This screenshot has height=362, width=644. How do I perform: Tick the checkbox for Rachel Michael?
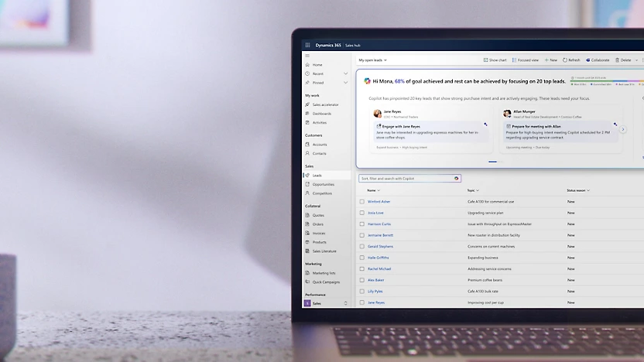coord(361,268)
